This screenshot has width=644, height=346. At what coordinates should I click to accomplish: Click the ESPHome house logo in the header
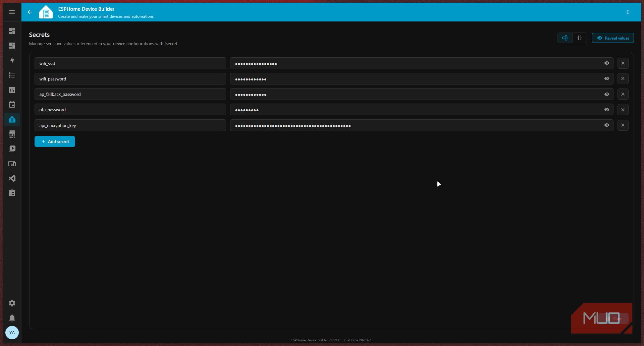pyautogui.click(x=46, y=12)
